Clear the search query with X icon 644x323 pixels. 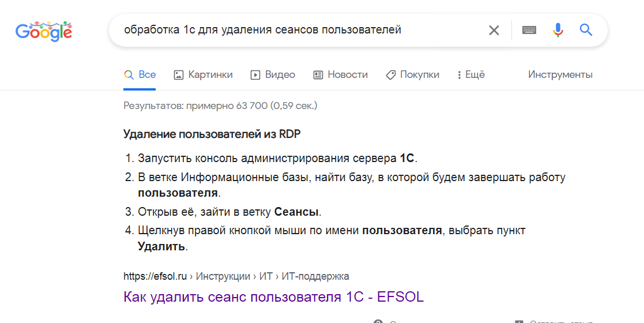point(494,30)
